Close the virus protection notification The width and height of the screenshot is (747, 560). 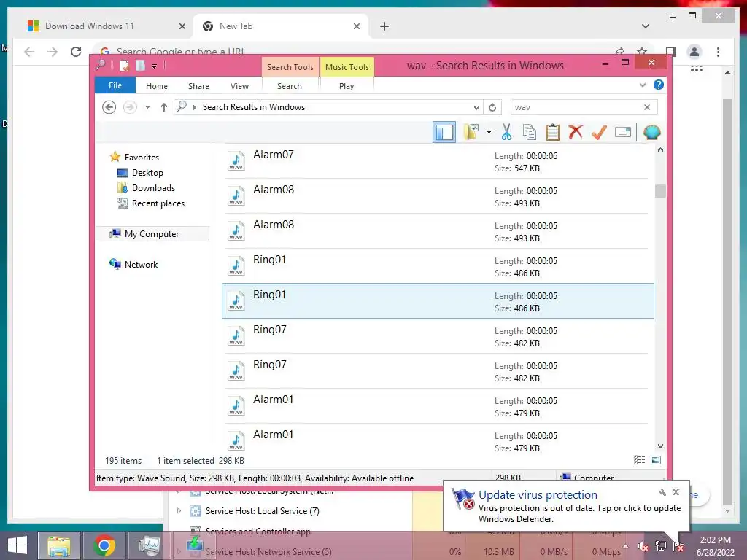[676, 492]
